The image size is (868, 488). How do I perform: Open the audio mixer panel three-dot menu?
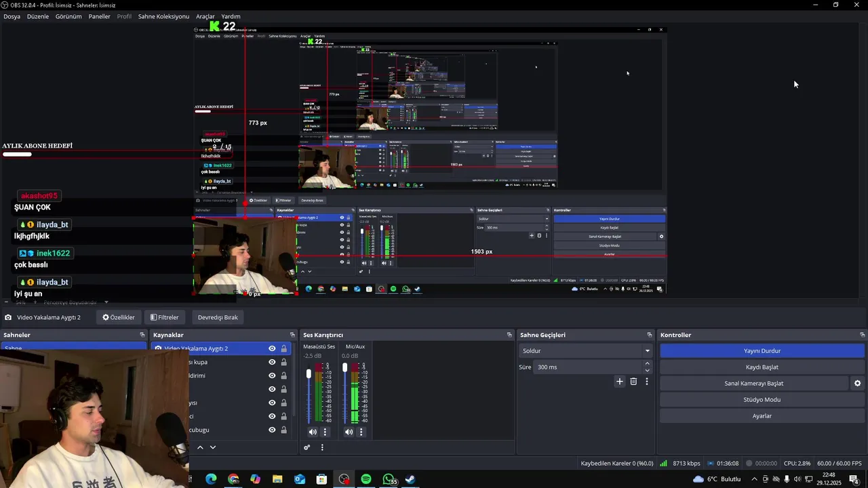click(x=322, y=447)
